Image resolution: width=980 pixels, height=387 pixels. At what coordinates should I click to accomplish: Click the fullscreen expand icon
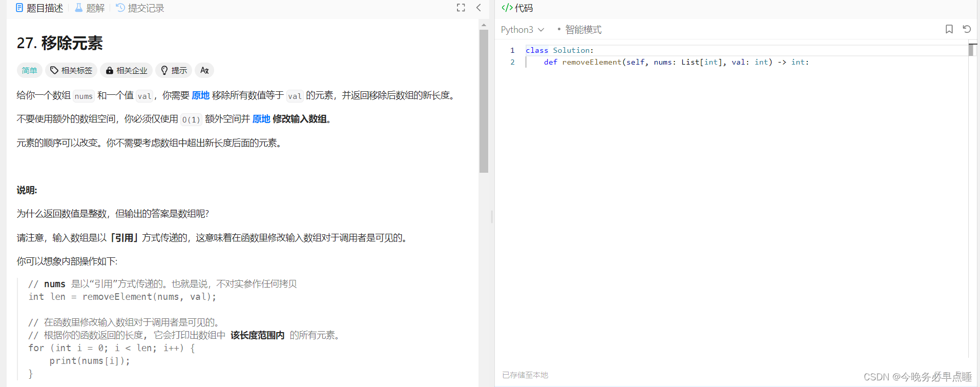(x=461, y=8)
